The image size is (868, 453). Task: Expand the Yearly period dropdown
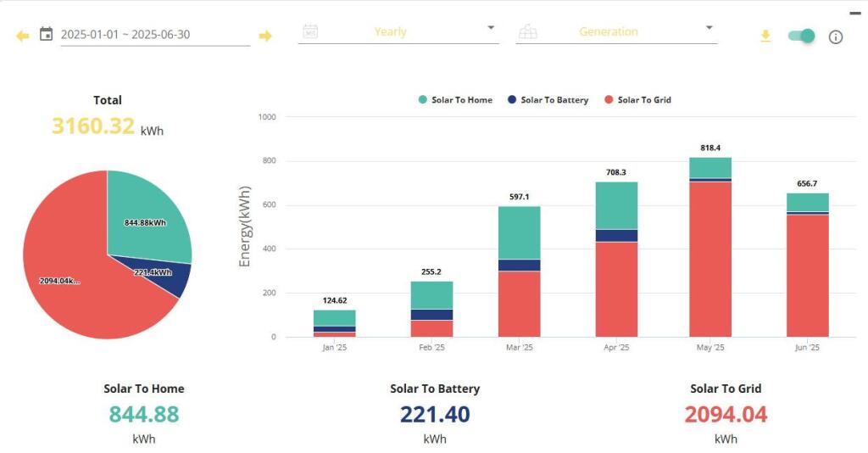[491, 28]
